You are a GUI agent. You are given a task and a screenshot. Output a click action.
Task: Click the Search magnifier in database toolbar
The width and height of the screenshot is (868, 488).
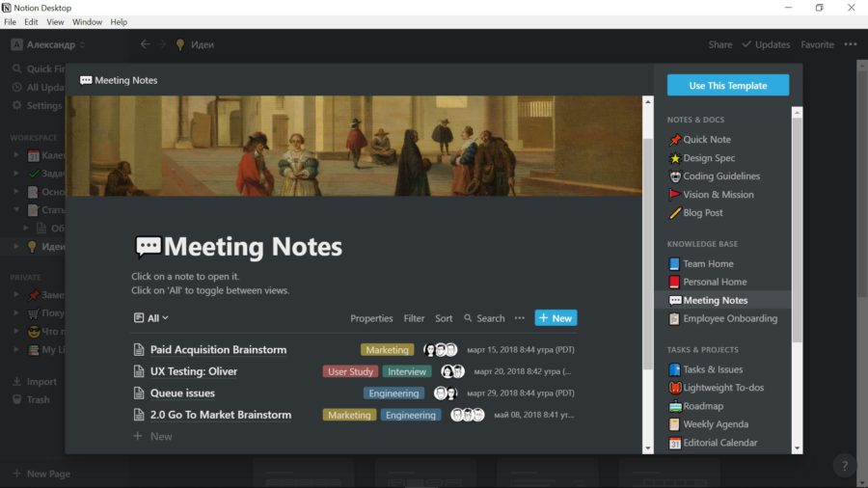[469, 318]
